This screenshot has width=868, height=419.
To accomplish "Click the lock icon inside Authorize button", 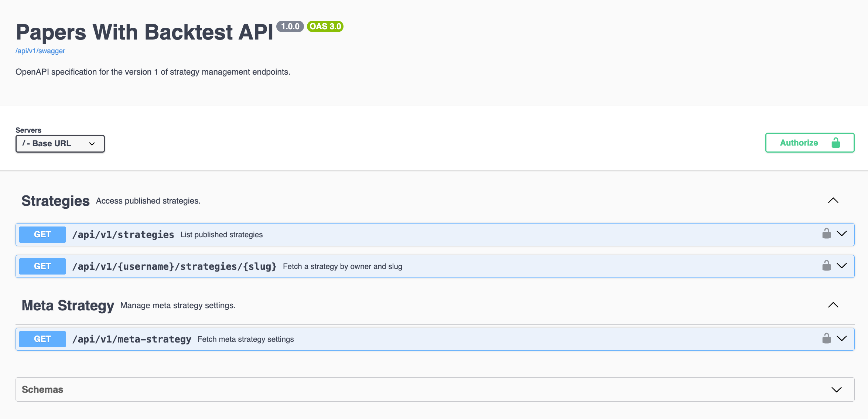I will (835, 143).
